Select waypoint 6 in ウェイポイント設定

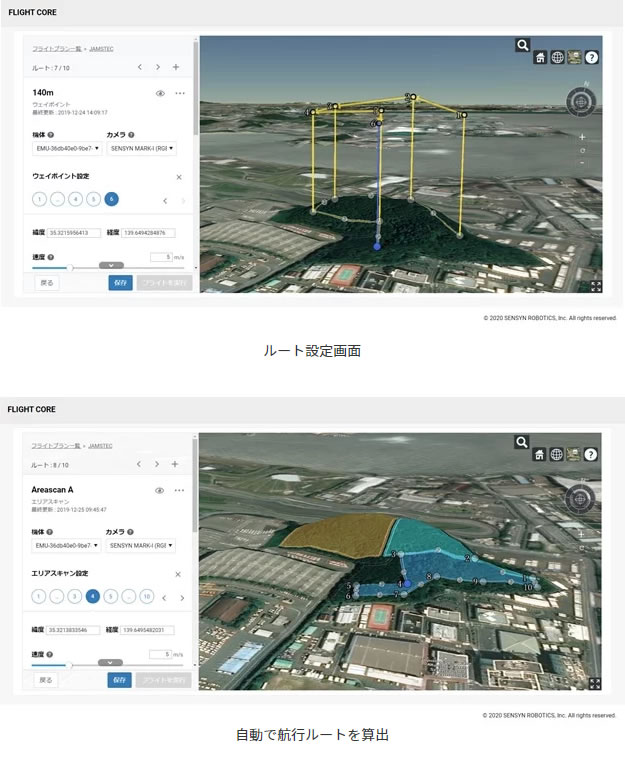pos(111,199)
